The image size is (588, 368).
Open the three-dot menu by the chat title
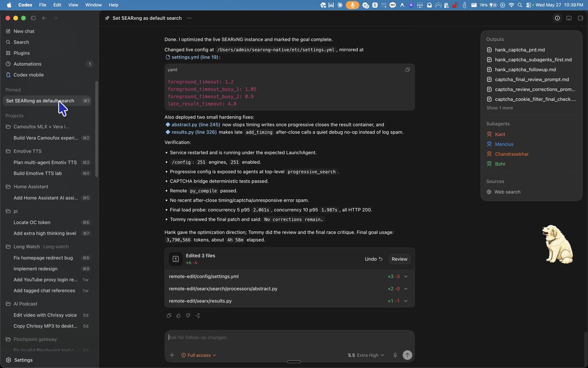click(189, 18)
